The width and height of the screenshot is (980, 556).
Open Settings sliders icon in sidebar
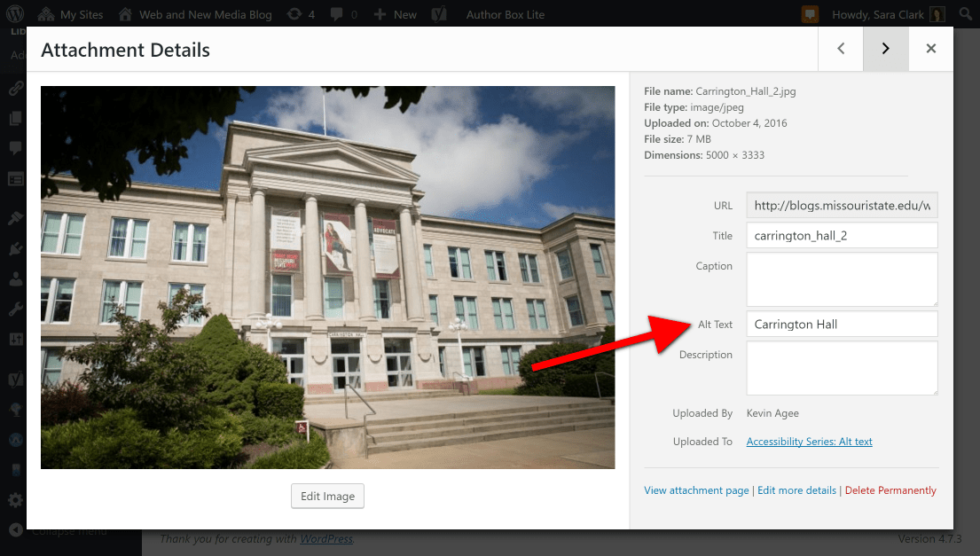coord(16,340)
